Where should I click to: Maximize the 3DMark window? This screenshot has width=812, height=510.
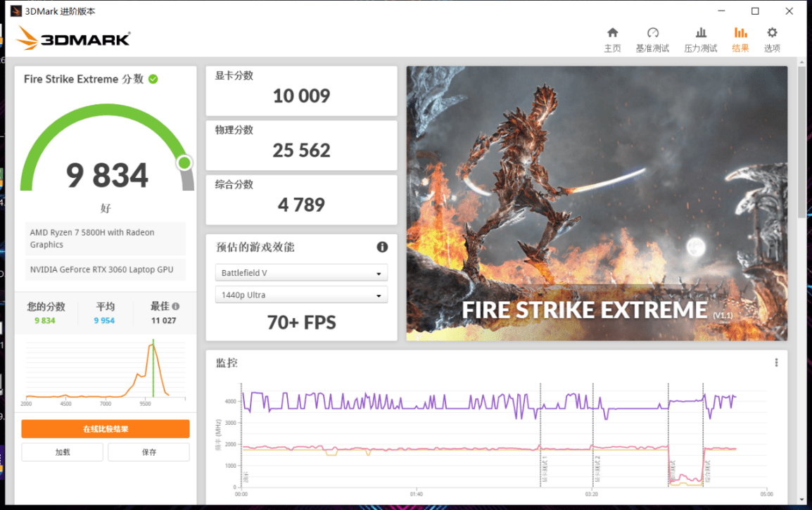(755, 11)
